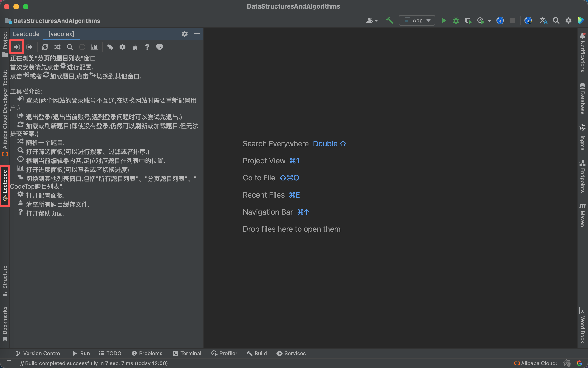This screenshot has width=588, height=368.
Task: Open the Database tool window
Action: tap(582, 99)
